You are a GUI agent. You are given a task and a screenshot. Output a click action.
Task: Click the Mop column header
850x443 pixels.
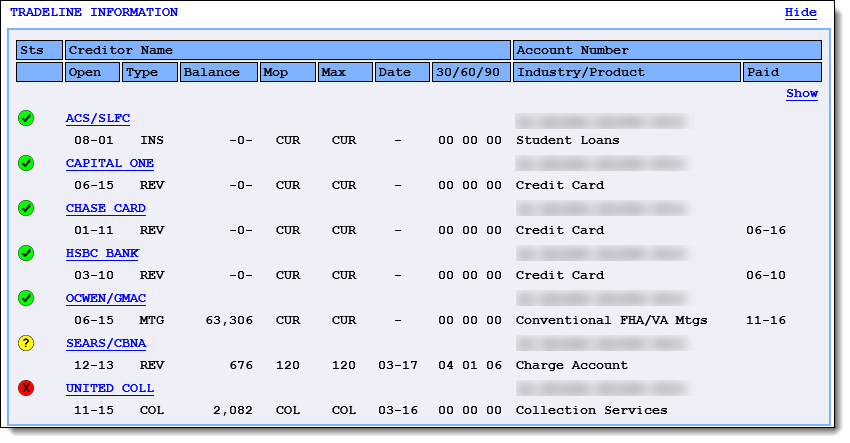tap(288, 72)
